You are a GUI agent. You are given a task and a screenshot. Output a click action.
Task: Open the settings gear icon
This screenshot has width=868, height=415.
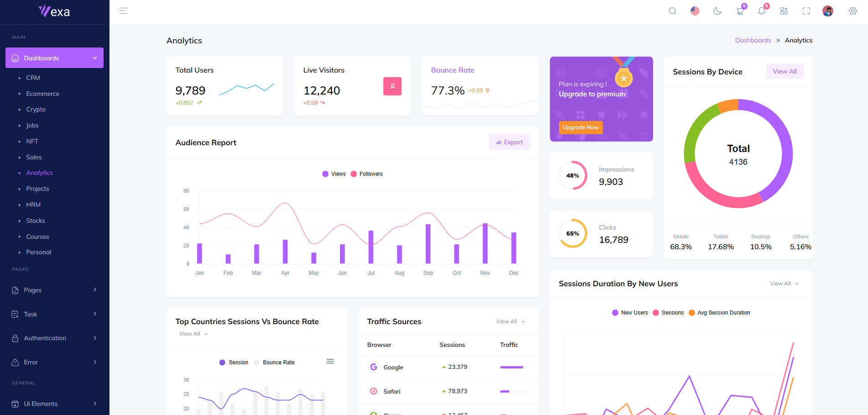click(x=852, y=11)
